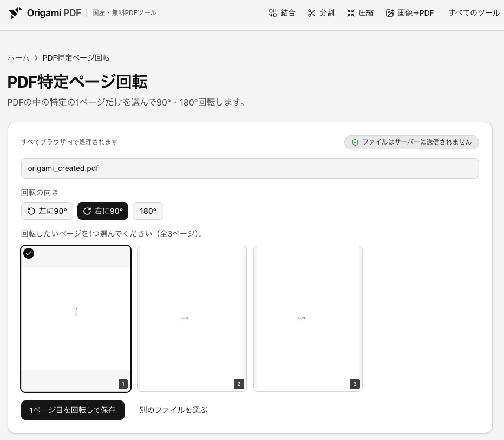Open the 結合 merge tool
Screen dimensions: 504x440
pos(282,13)
